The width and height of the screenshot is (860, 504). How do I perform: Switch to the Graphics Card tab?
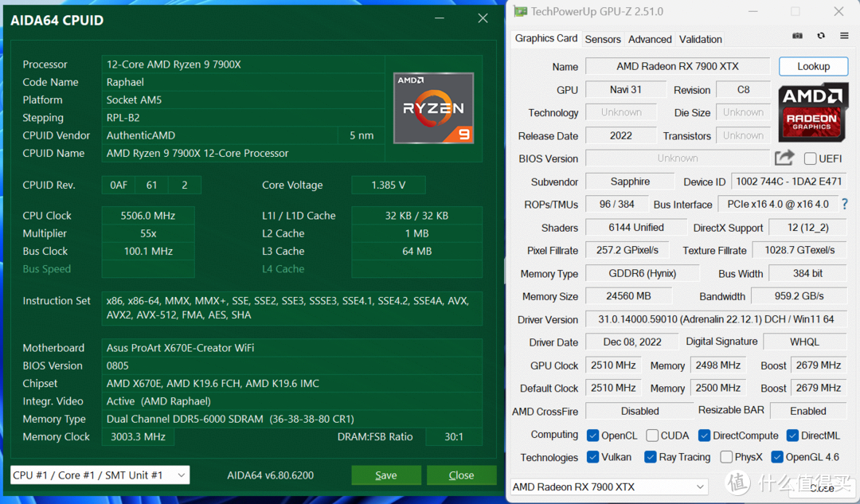[x=545, y=38]
